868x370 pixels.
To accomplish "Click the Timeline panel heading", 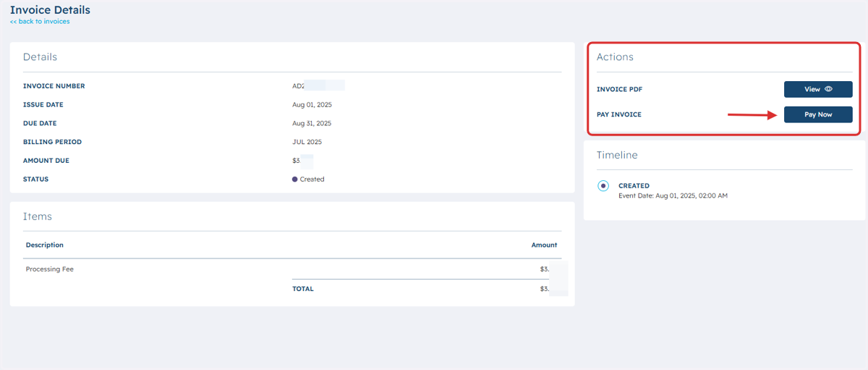I will (617, 155).
